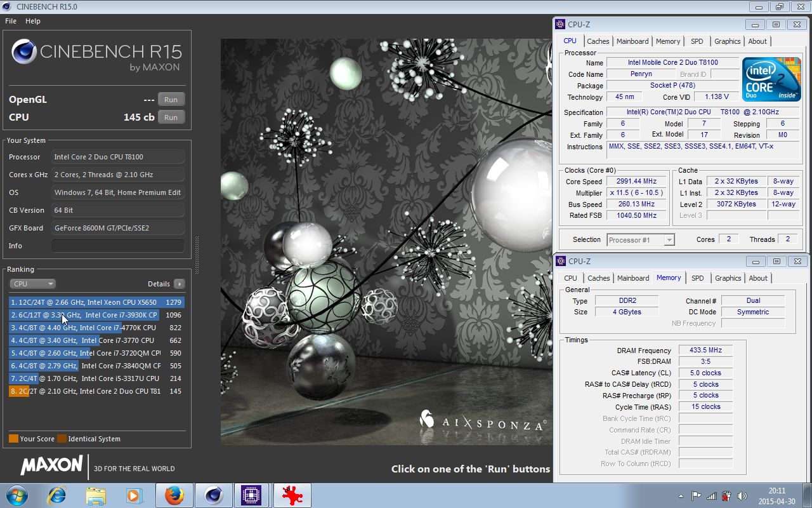
Task: Select About tab in lower CPU-Z window
Action: (758, 278)
